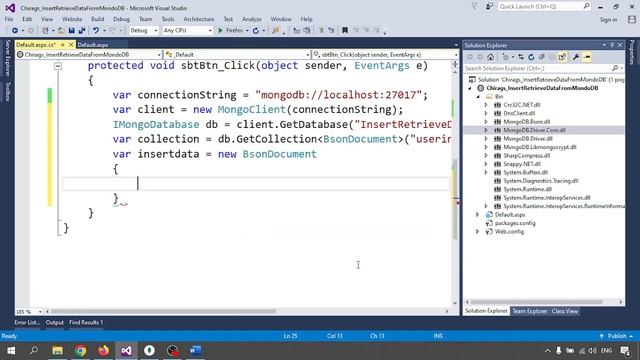This screenshot has width=640, height=360.
Task: Open Firefox from the taskbar
Action: tap(103, 351)
